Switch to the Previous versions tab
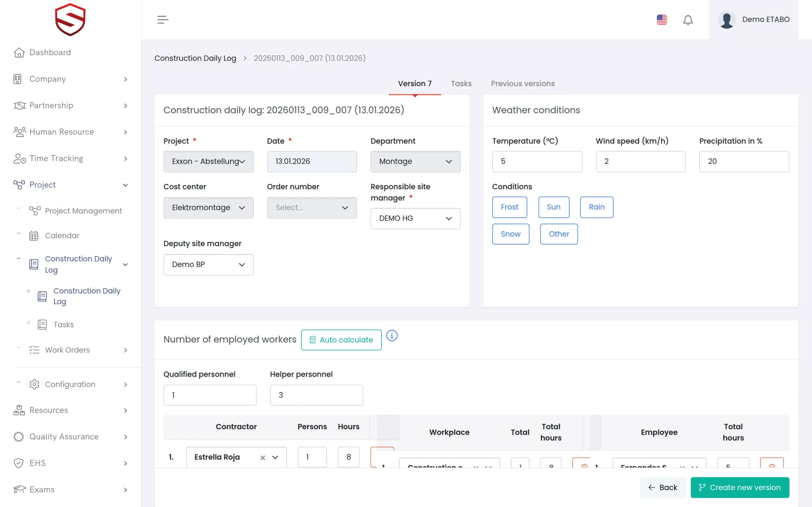Screen dimensions: 812x507 [522, 83]
